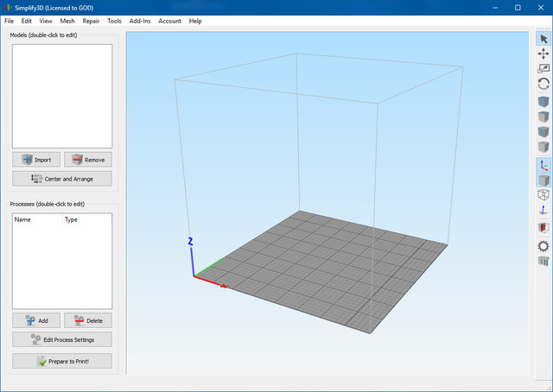Toggle wireframe model rendering
This screenshot has height=392, width=553.
[543, 195]
